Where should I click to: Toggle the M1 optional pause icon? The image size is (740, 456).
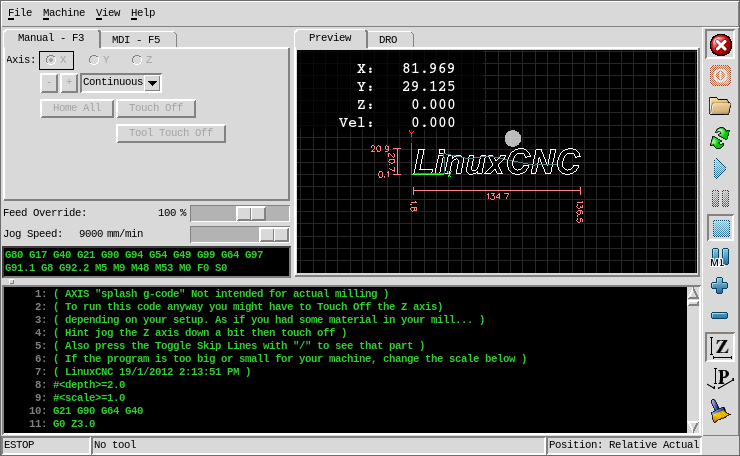720,257
